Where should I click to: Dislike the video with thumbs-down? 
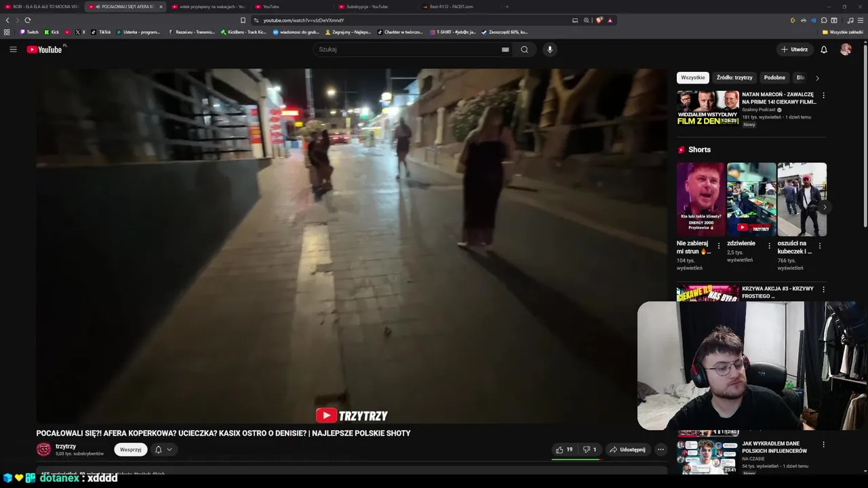point(589,449)
